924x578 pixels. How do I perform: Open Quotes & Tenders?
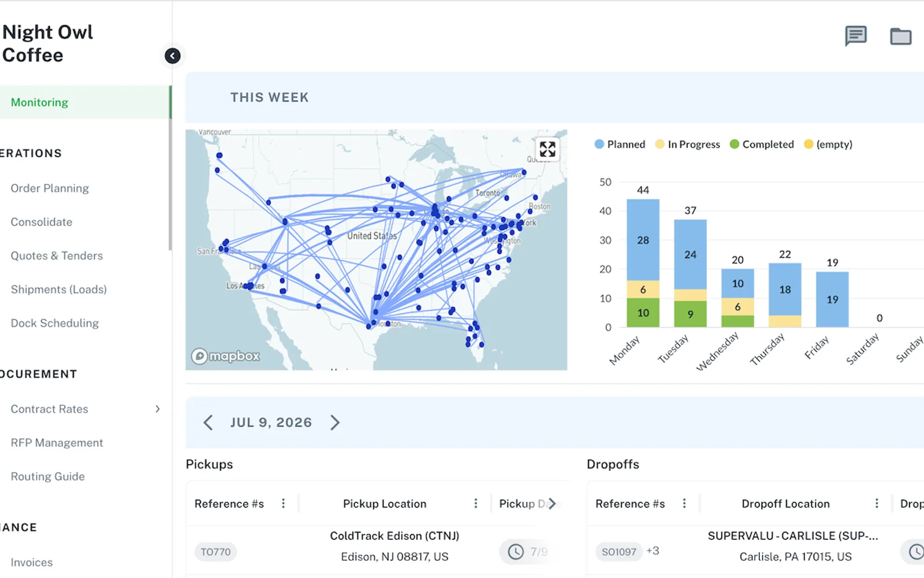[57, 255]
